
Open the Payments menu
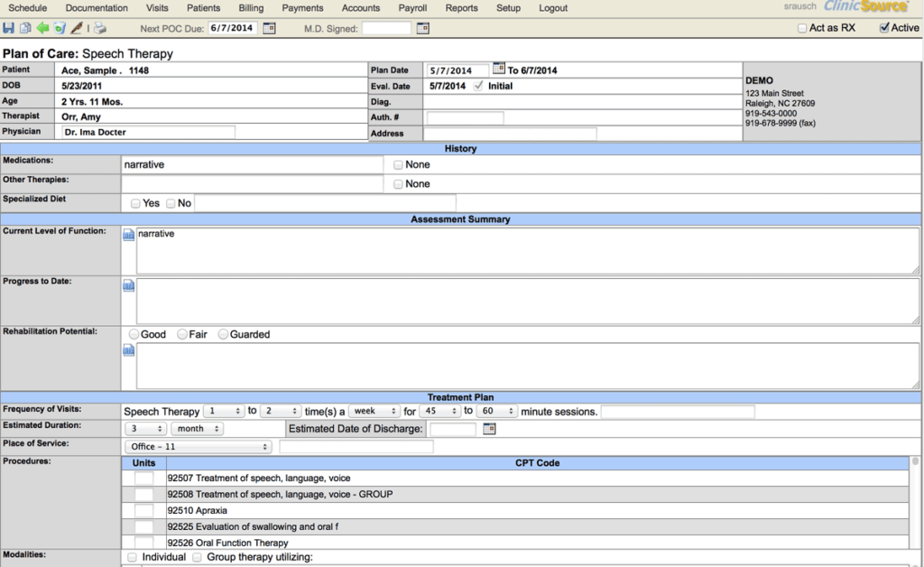pyautogui.click(x=302, y=8)
